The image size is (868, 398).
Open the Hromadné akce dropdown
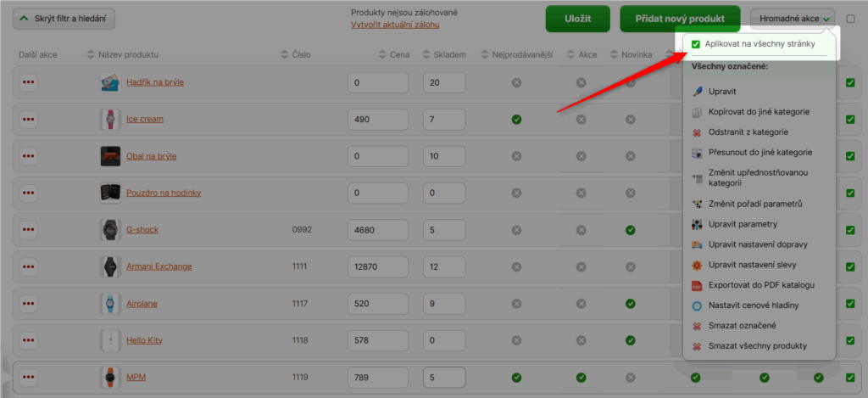tap(793, 19)
